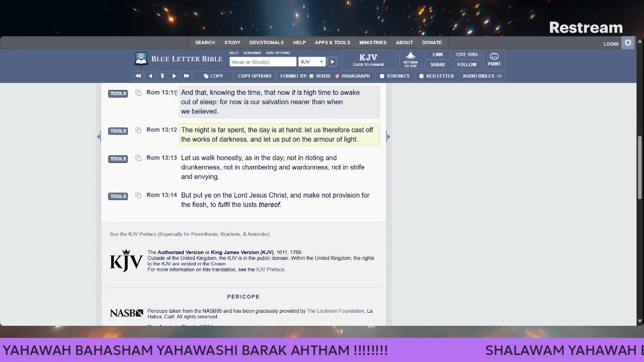
Task: Select Verse format option
Action: (320, 76)
